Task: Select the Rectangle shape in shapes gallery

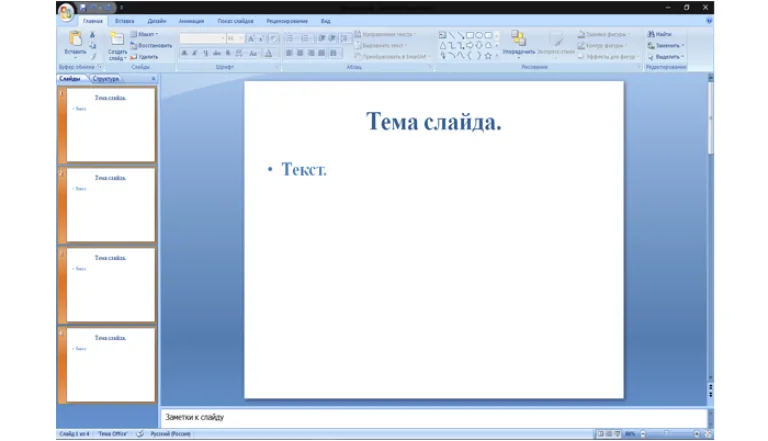Action: [470, 35]
